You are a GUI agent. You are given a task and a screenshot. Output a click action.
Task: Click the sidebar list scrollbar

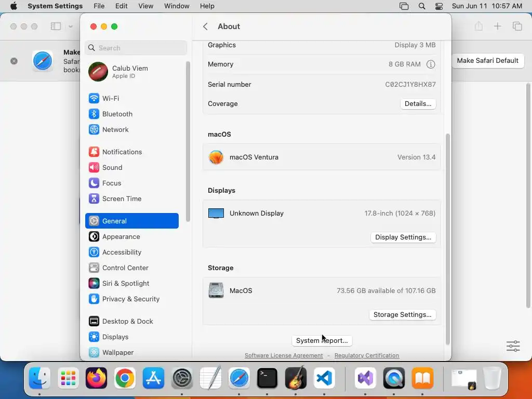[x=188, y=141]
